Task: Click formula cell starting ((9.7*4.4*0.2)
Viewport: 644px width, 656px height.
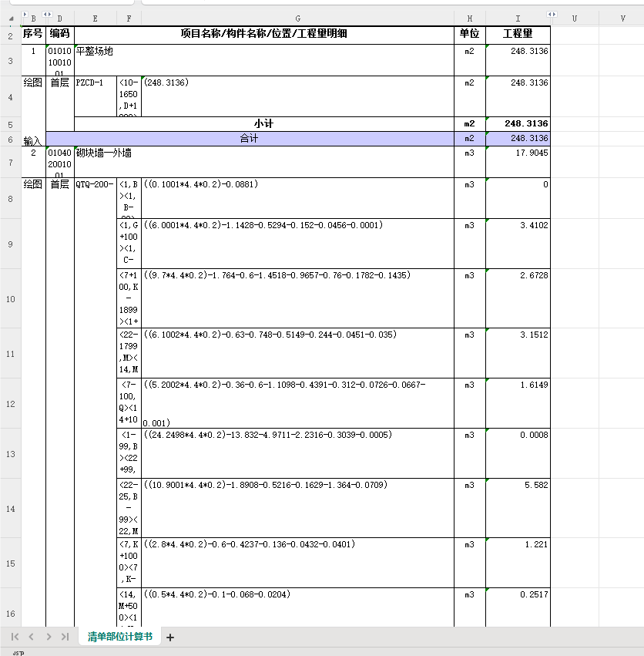Action: 298,298
